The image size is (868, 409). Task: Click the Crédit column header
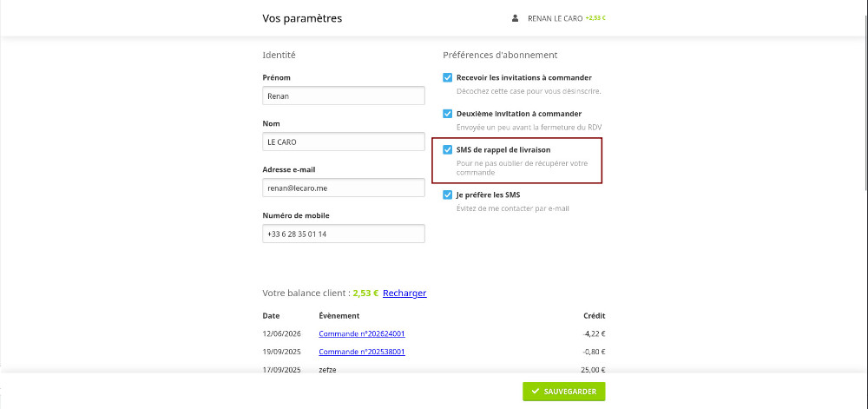(x=595, y=315)
